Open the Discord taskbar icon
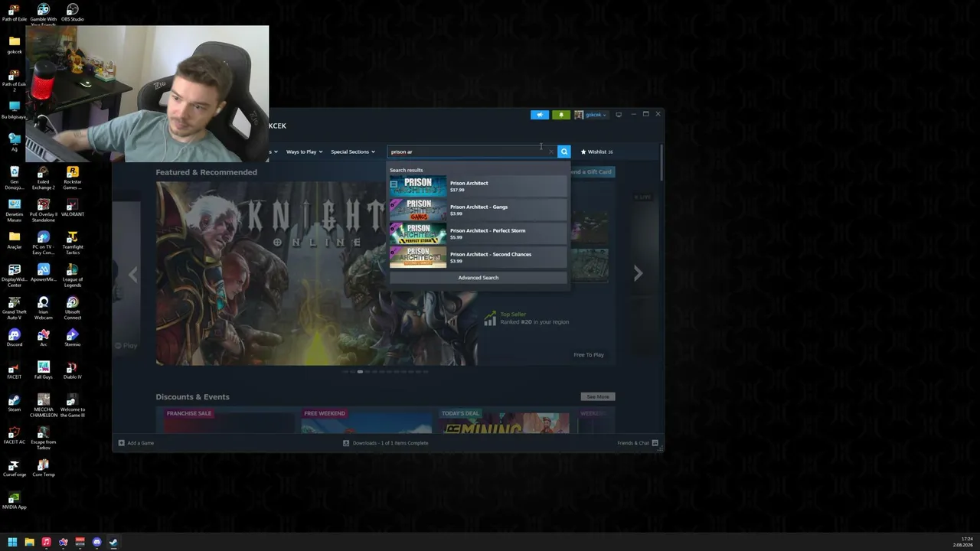The height and width of the screenshot is (551, 980). [x=96, y=543]
